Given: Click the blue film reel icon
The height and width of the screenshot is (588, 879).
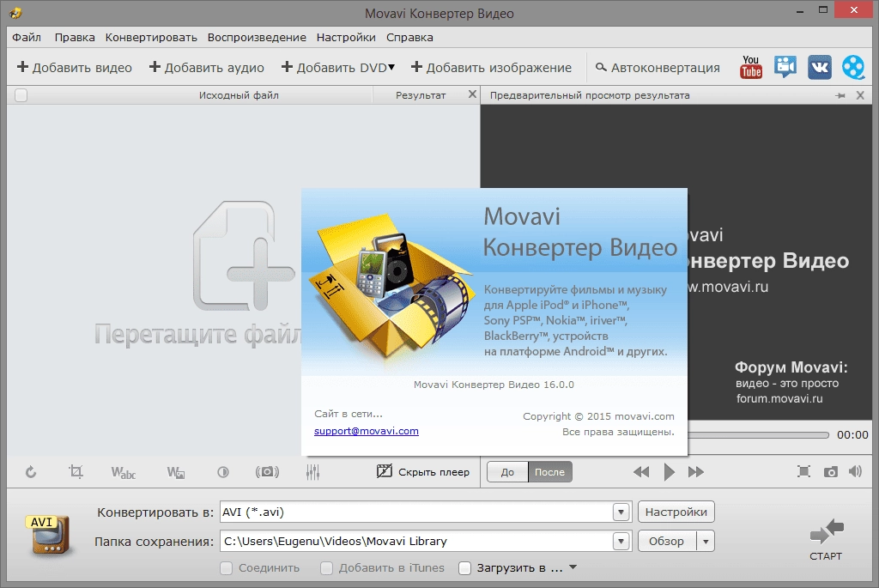Looking at the screenshot, I should [x=853, y=67].
